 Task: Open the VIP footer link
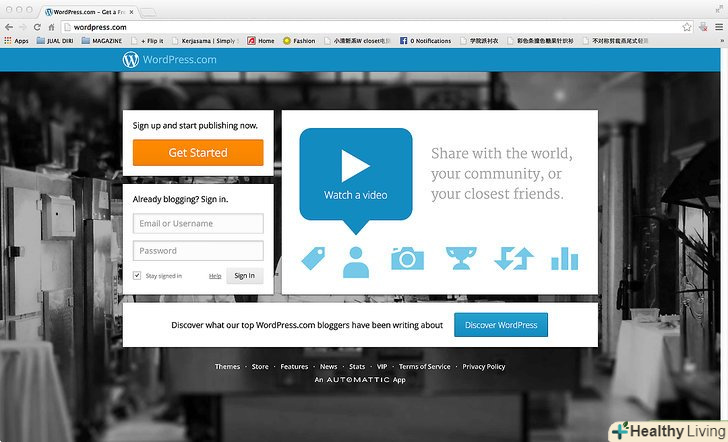pos(382,366)
